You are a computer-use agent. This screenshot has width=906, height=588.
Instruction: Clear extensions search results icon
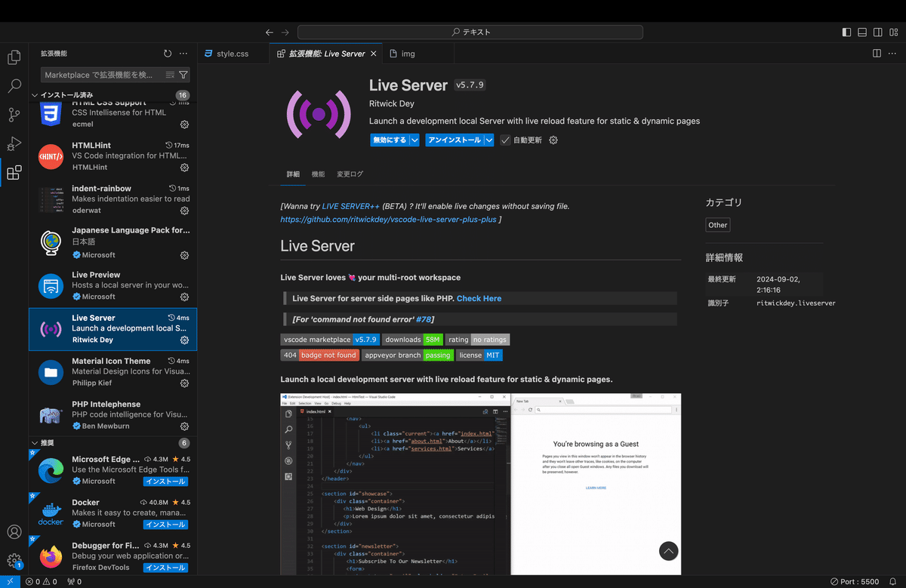pyautogui.click(x=171, y=75)
